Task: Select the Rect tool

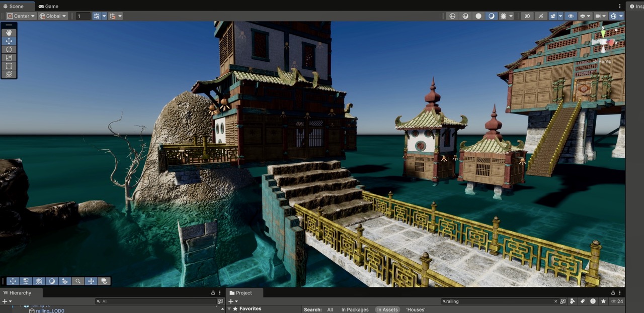Action: pyautogui.click(x=9, y=66)
